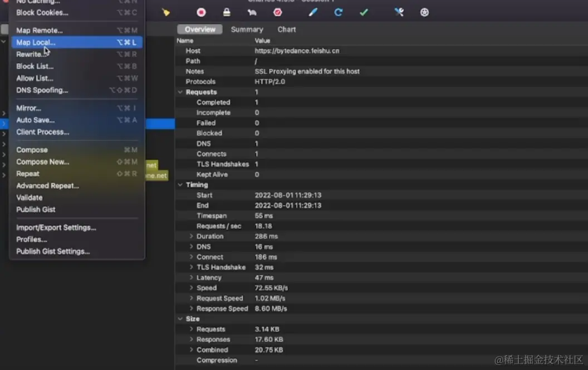588x370 pixels.
Task: Select Map Remote... menu entry
Action: pyautogui.click(x=77, y=31)
